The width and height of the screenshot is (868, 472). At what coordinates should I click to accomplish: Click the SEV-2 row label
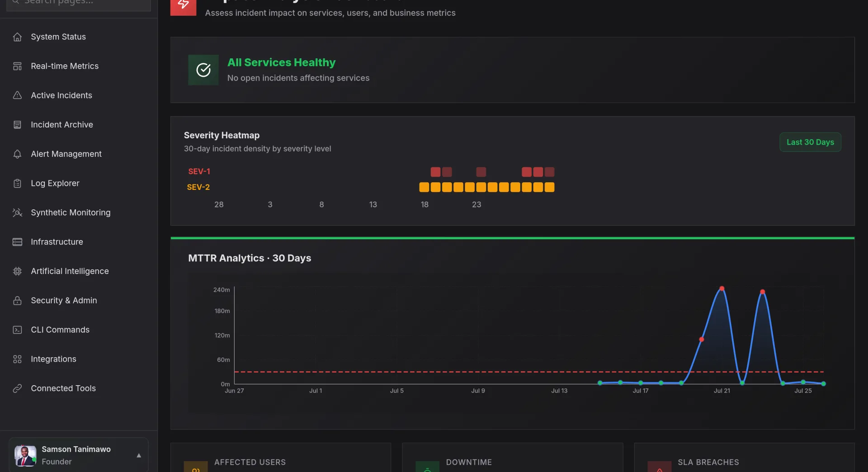198,187
